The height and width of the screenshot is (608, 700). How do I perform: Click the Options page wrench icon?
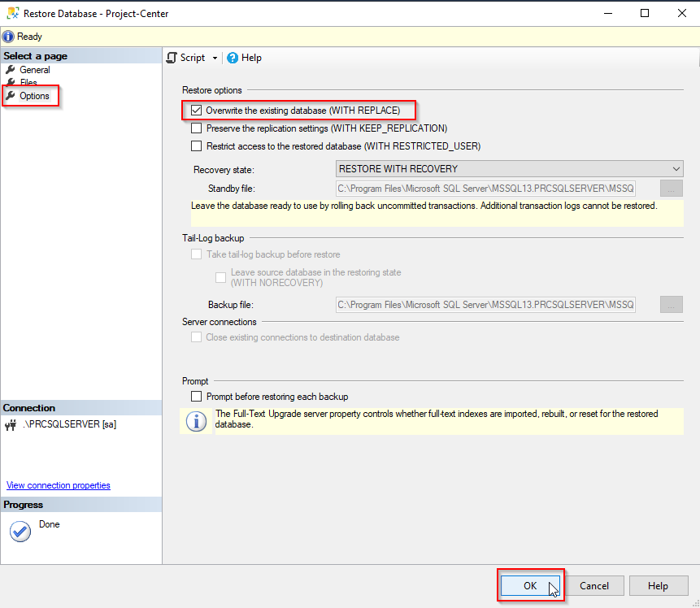click(x=11, y=96)
